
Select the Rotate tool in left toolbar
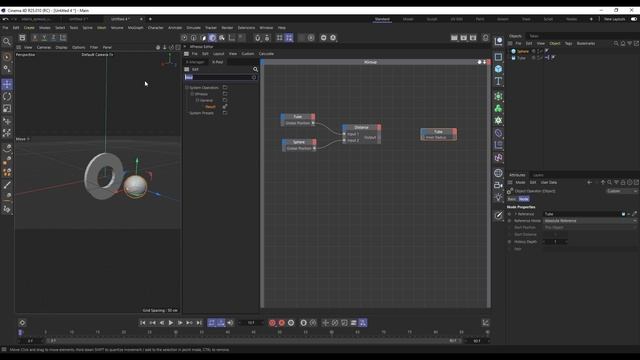point(7,97)
